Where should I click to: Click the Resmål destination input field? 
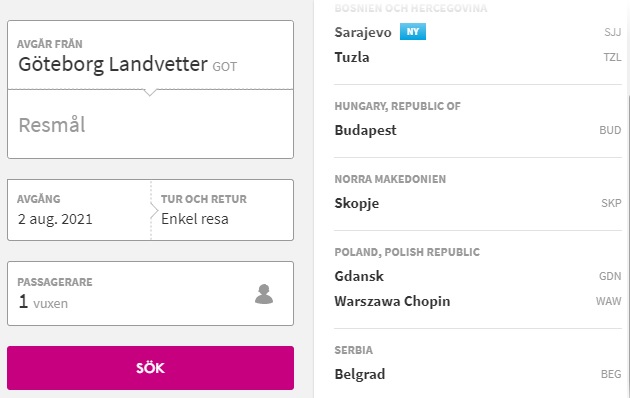[150, 125]
